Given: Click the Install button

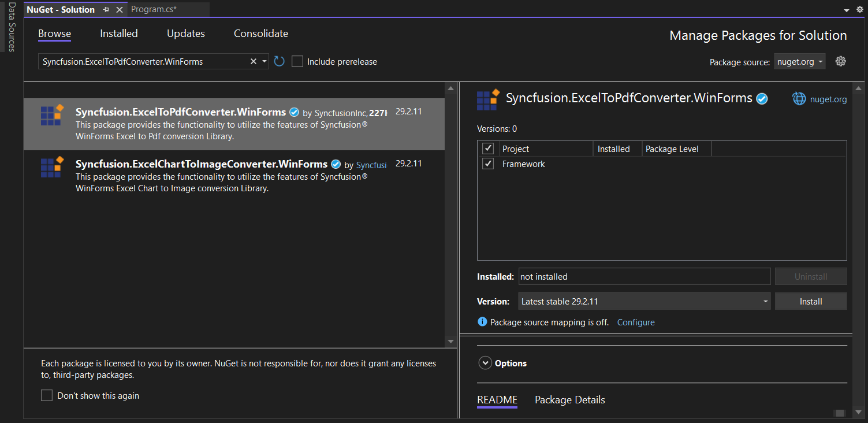Looking at the screenshot, I should point(810,301).
